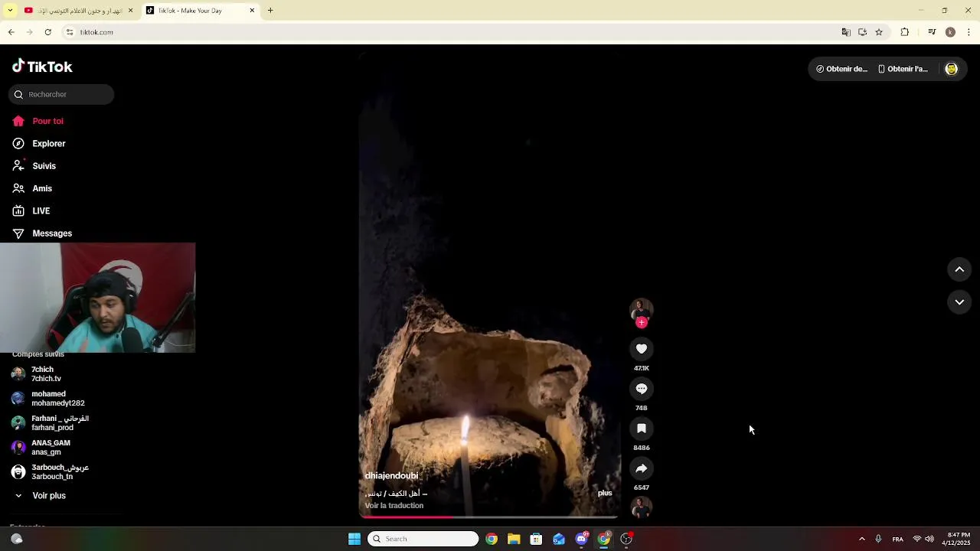
Task: Bookmark the video with favorites icon
Action: (642, 429)
